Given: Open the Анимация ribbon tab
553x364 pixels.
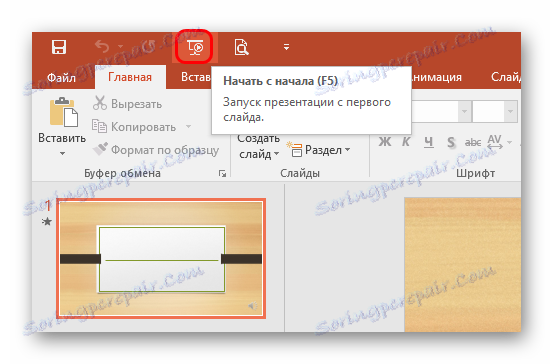Looking at the screenshot, I should [x=437, y=77].
